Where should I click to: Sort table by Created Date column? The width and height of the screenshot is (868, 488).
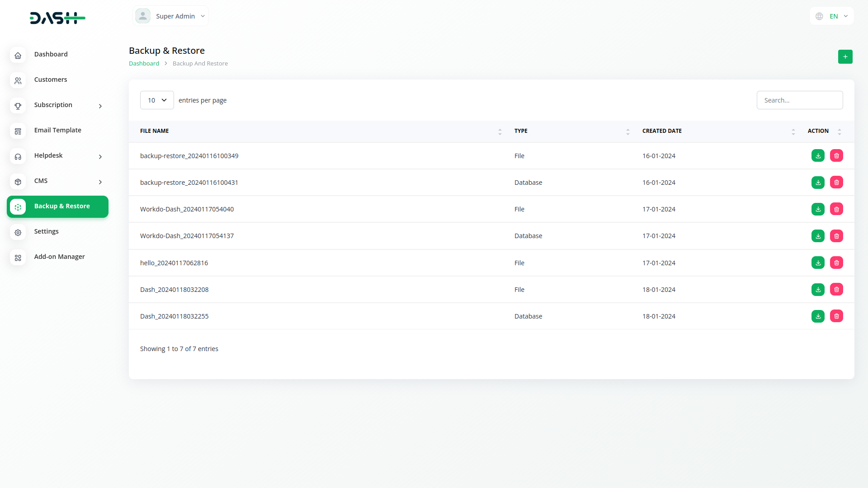793,131
